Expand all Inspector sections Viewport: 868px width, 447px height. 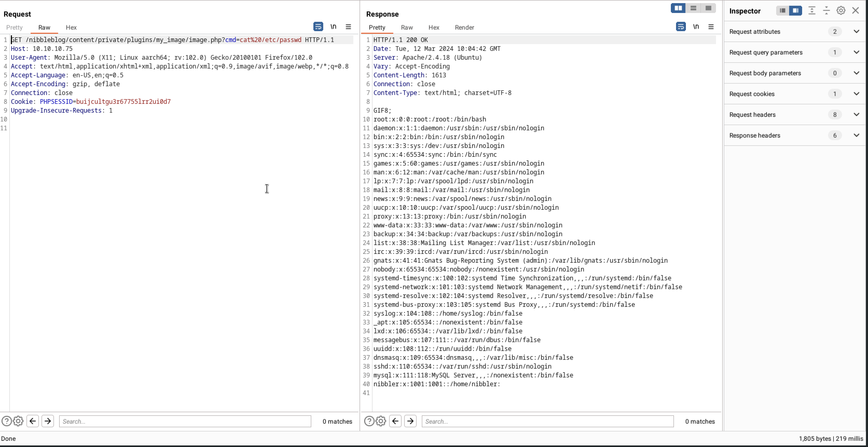click(812, 11)
